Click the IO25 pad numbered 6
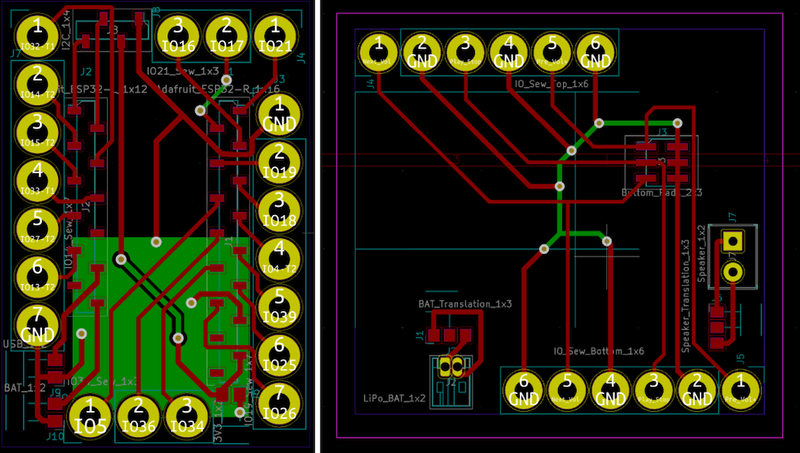The width and height of the screenshot is (800, 453). coord(279,354)
